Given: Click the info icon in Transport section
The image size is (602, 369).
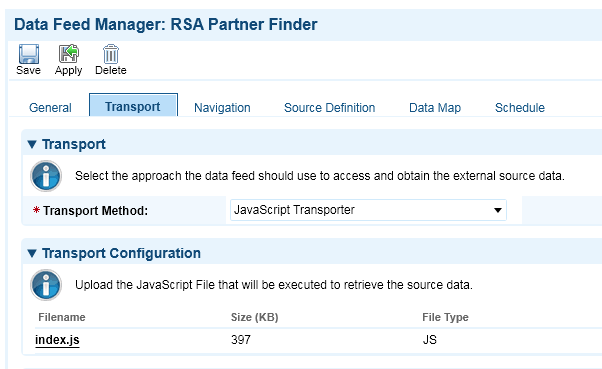Looking at the screenshot, I should [46, 176].
